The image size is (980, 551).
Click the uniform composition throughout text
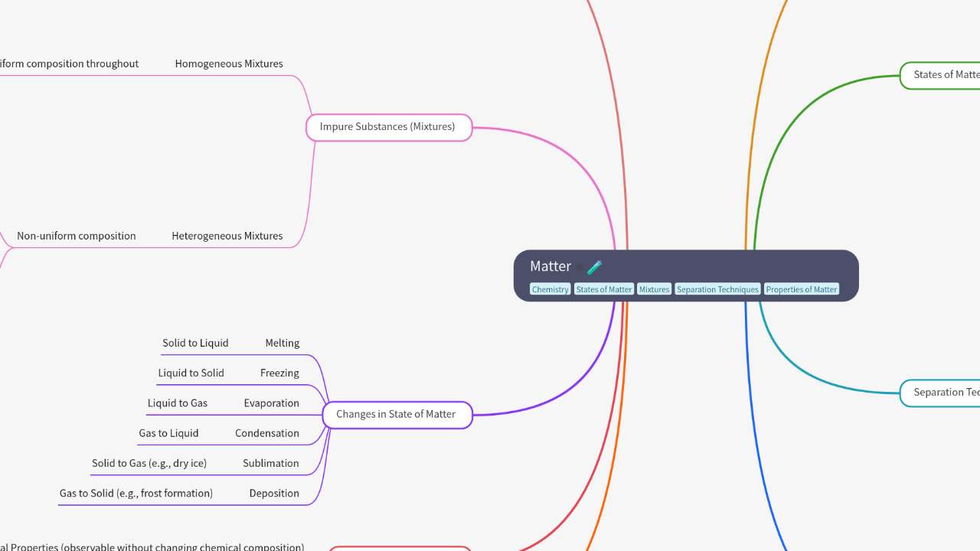[x=69, y=64]
